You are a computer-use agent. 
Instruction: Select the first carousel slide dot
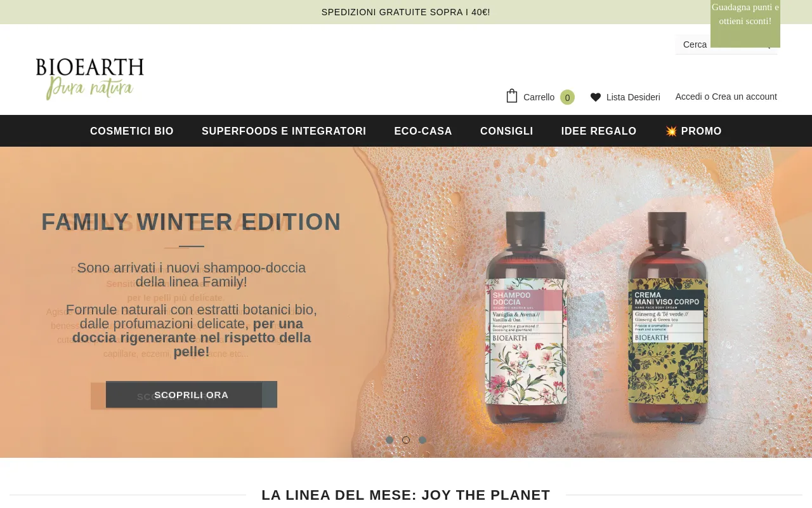pyautogui.click(x=390, y=440)
